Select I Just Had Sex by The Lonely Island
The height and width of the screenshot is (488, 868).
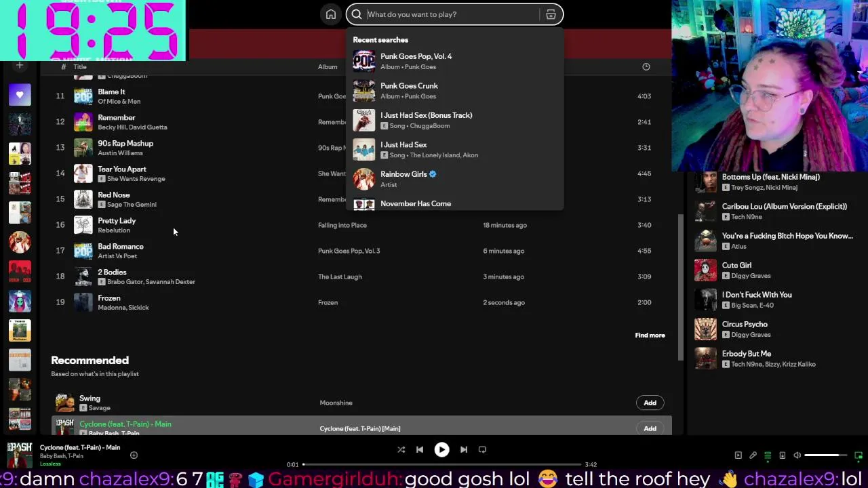point(454,149)
